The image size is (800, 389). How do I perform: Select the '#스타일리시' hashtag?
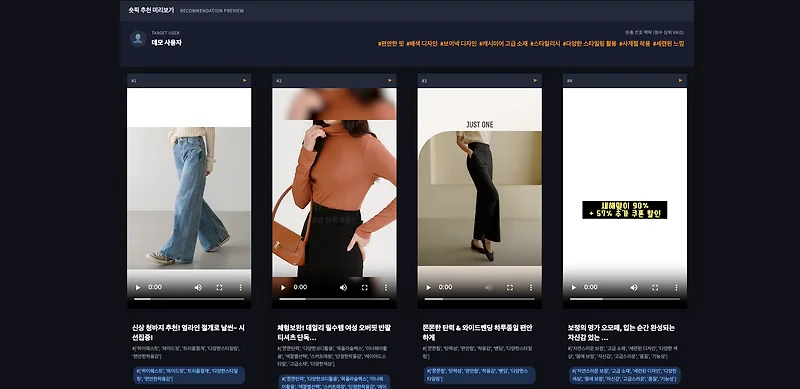[x=545, y=44]
